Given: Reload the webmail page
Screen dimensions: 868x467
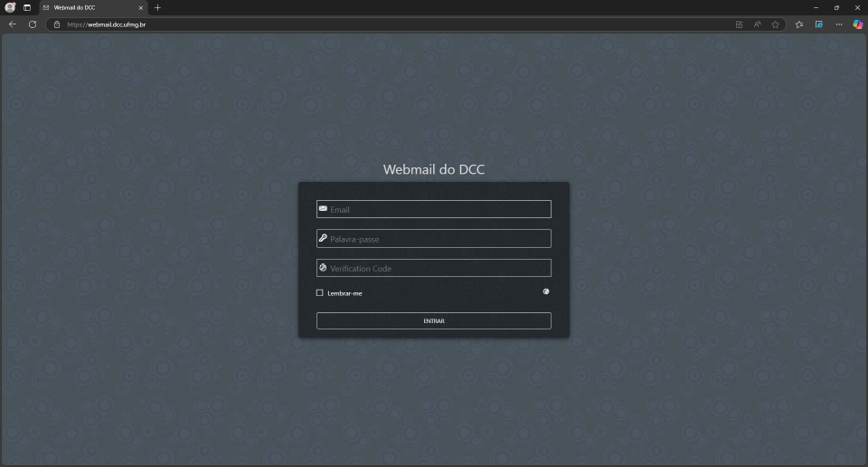Looking at the screenshot, I should click(33, 24).
